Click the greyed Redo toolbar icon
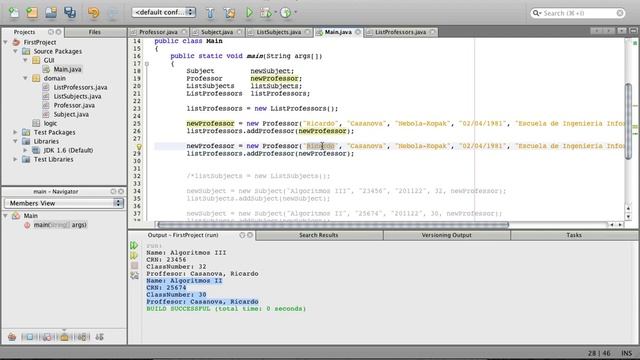Image resolution: width=640 pixels, height=360 pixels. (x=113, y=13)
